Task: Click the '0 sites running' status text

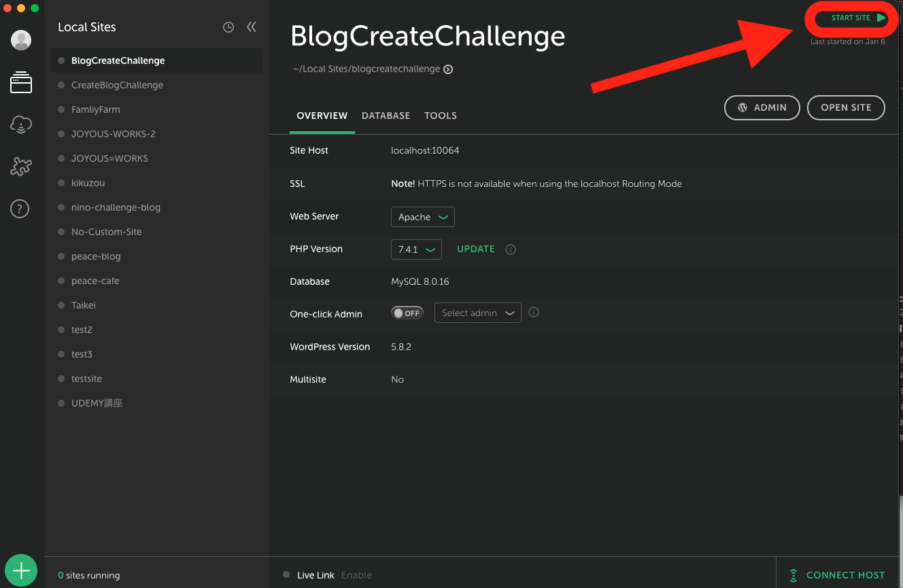Action: 89,576
